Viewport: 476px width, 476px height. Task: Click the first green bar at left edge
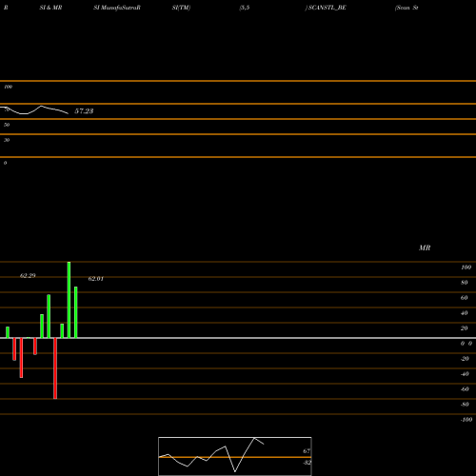click(x=8, y=332)
